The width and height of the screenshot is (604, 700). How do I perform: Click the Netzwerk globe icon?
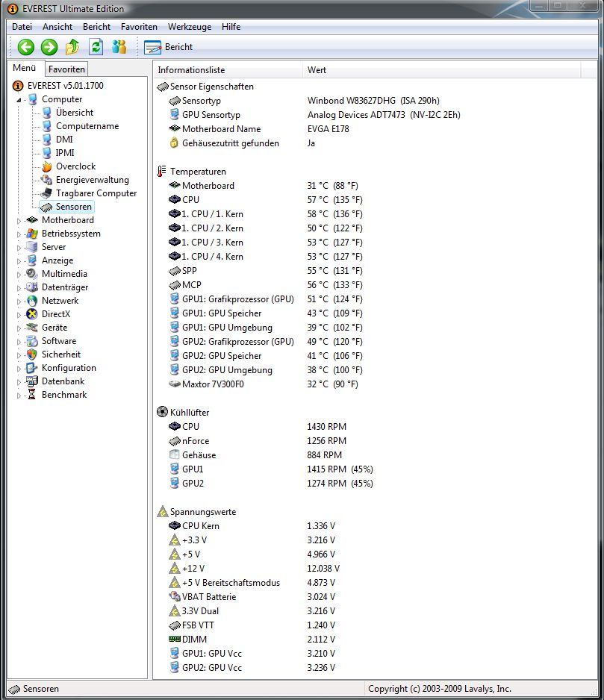(31, 301)
